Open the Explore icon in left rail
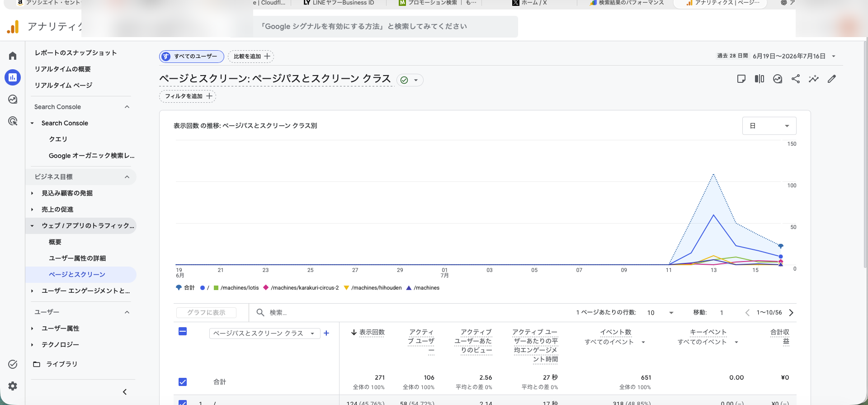The height and width of the screenshot is (405, 868). 13,99
